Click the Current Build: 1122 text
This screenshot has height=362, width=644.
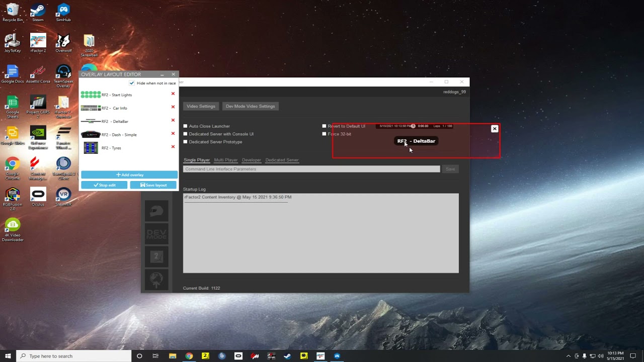tap(201, 288)
